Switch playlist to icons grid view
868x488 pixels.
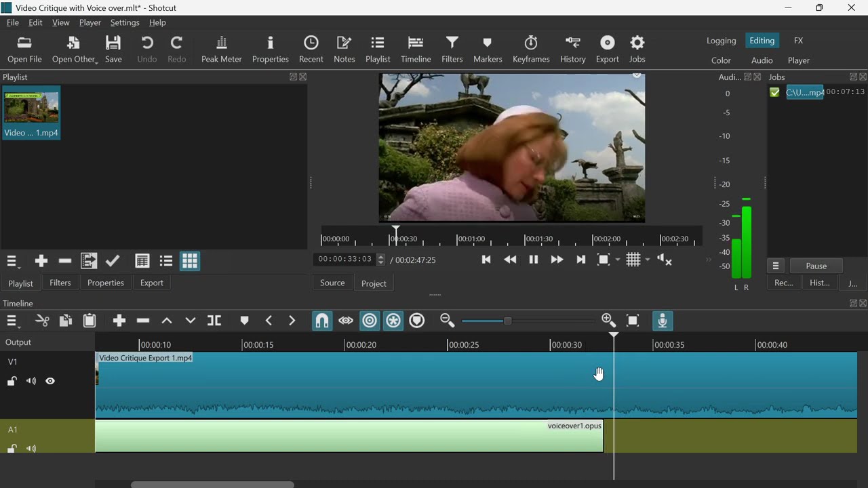(x=190, y=261)
